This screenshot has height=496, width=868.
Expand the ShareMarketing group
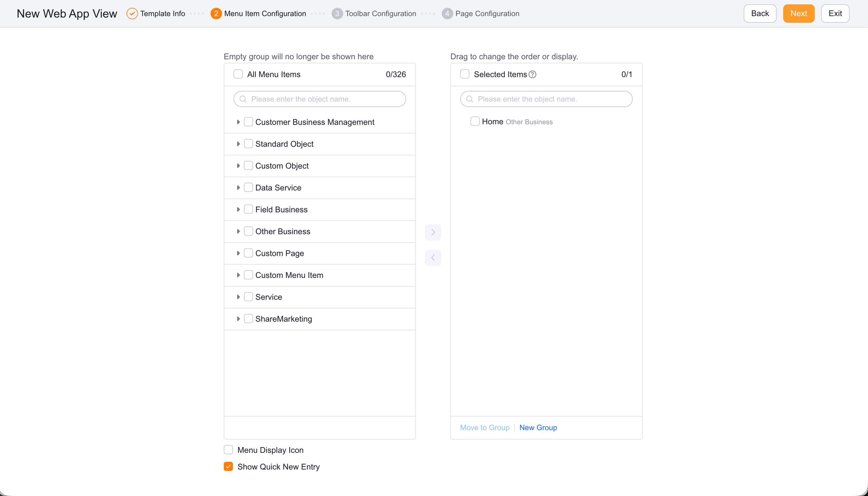[x=238, y=318]
